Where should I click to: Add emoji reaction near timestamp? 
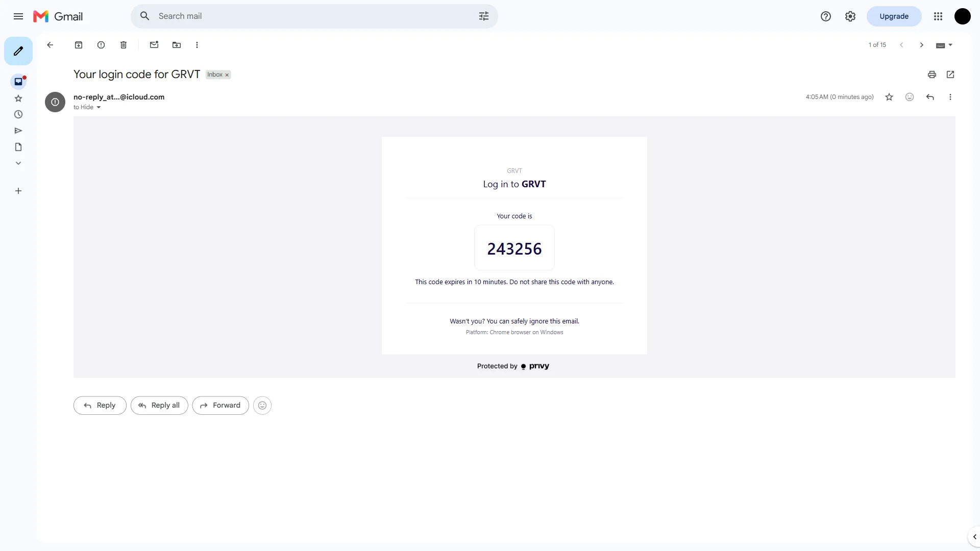(910, 97)
